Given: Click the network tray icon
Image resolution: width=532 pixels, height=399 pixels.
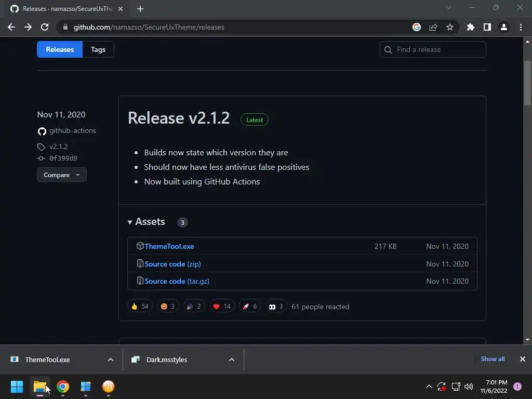Looking at the screenshot, I should (x=456, y=387).
